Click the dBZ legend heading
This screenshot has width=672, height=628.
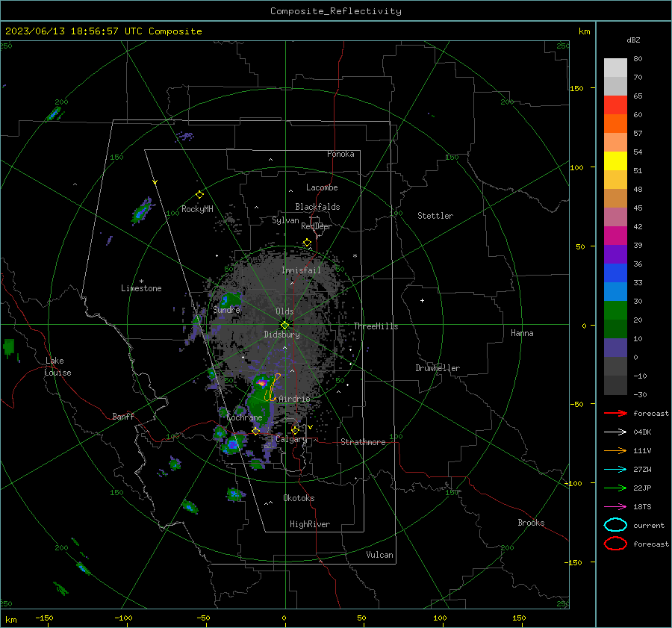(x=633, y=40)
